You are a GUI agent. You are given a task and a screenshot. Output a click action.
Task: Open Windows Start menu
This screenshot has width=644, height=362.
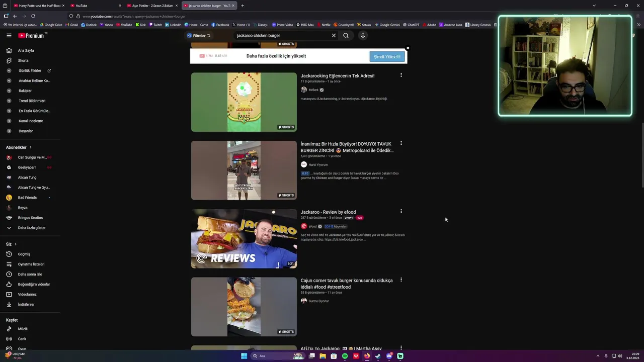point(244,356)
